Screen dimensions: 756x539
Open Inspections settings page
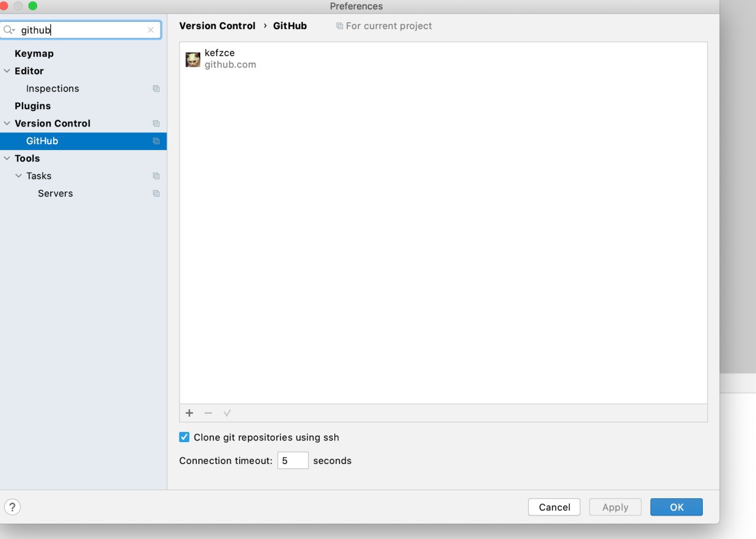click(x=53, y=89)
